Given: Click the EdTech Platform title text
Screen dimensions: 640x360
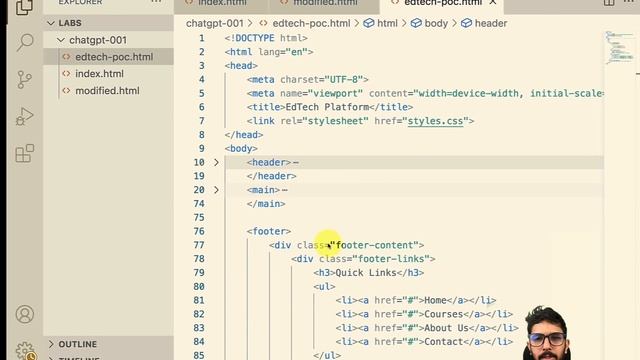Looking at the screenshot, I should pos(327,107).
